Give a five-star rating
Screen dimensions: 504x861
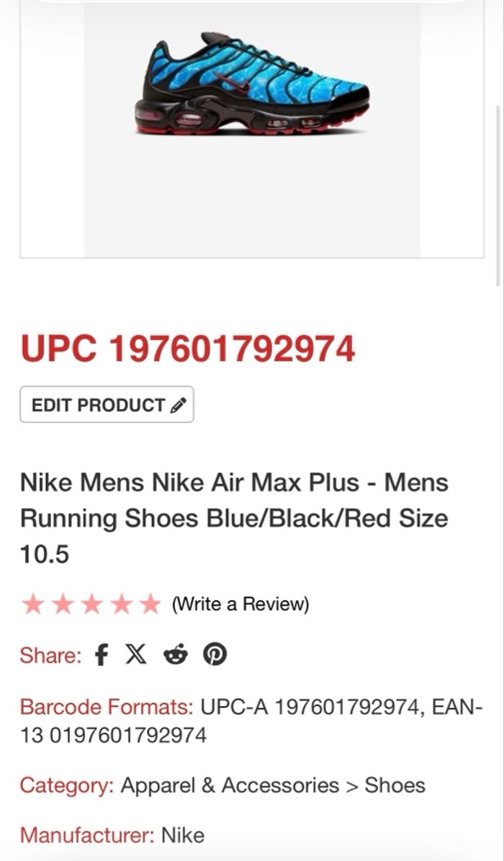tap(149, 604)
